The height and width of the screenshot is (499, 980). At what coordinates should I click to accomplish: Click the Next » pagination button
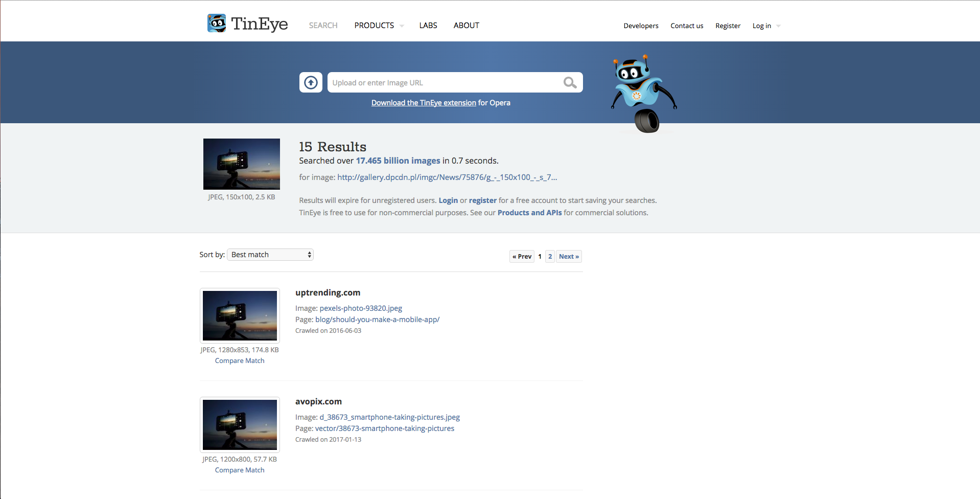[x=569, y=257]
